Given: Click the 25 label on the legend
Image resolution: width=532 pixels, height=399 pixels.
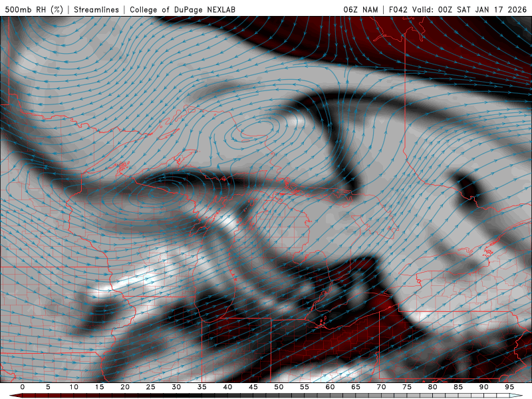Looking at the screenshot, I should pos(151,387).
